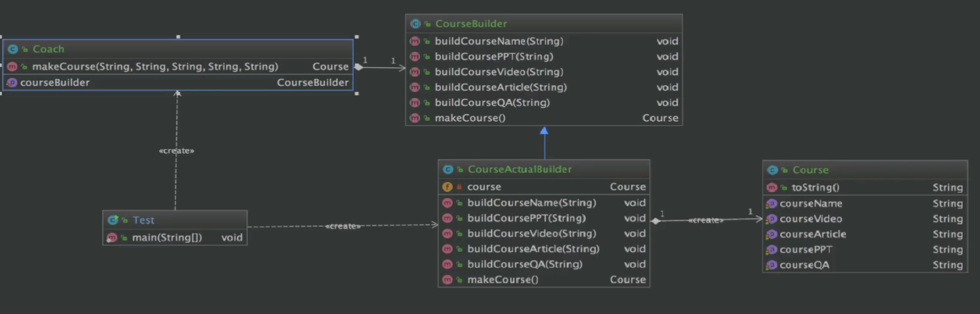This screenshot has width=980, height=314.
Task: Click property icon beside courseQA in Course
Action: tap(772, 265)
